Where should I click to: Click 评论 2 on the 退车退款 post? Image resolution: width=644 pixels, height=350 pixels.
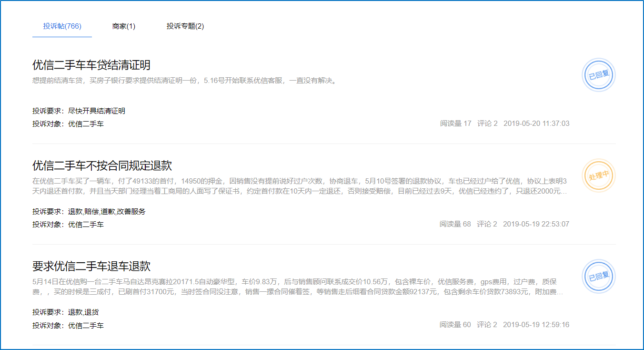point(487,325)
